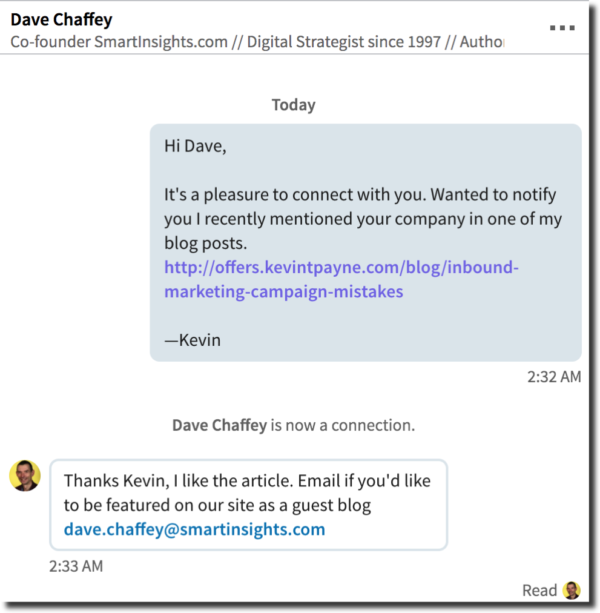Click the 2:33 AM timestamp

click(76, 566)
